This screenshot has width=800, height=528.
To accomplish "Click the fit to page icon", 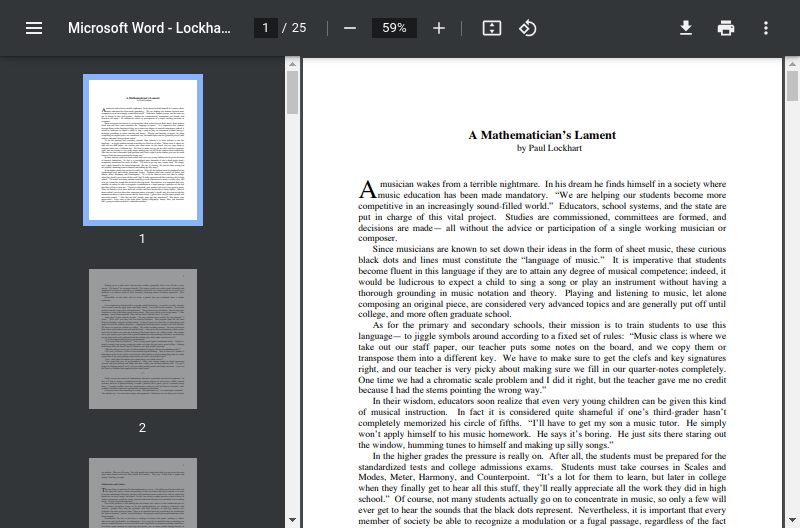I will point(492,28).
